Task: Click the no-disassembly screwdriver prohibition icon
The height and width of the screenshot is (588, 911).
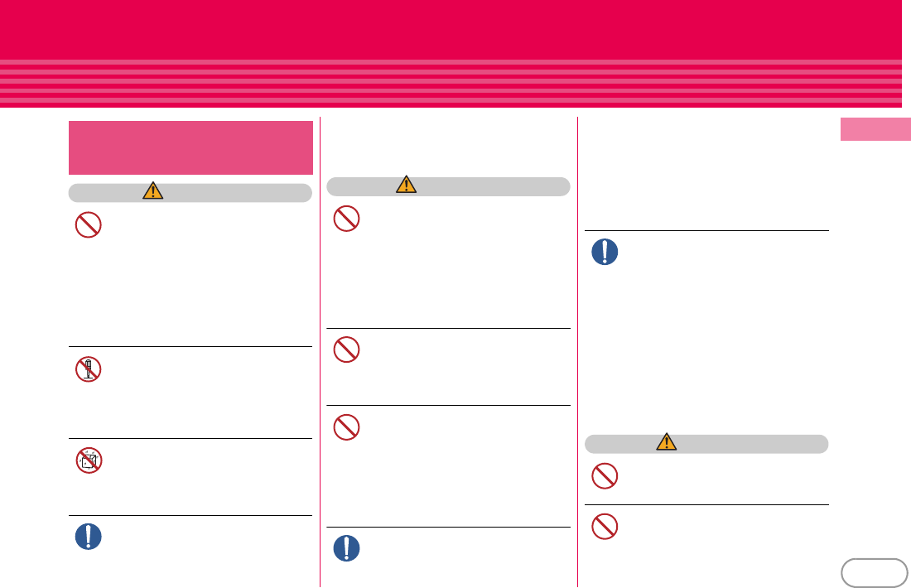Action: 89,369
